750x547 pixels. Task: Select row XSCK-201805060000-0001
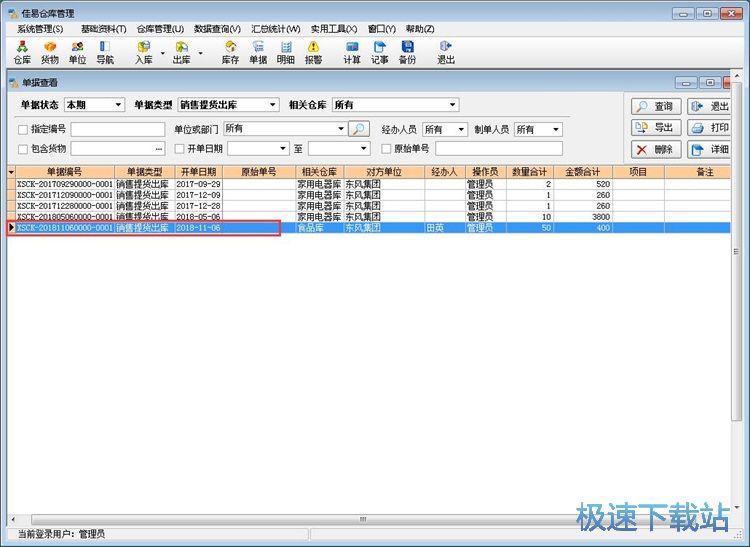tap(369, 217)
